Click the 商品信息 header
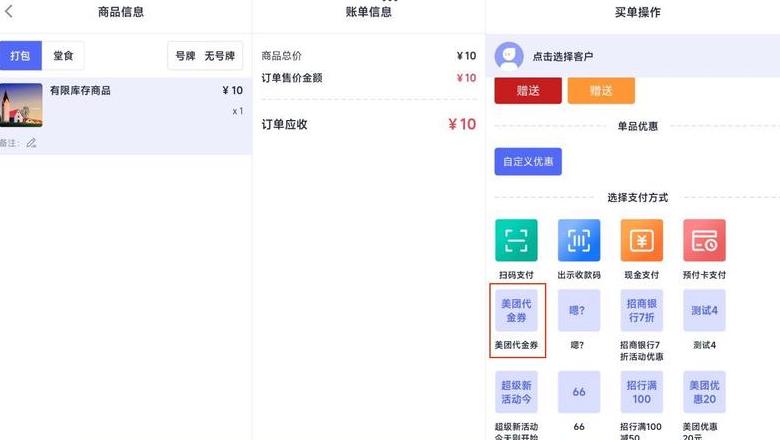 [121, 12]
